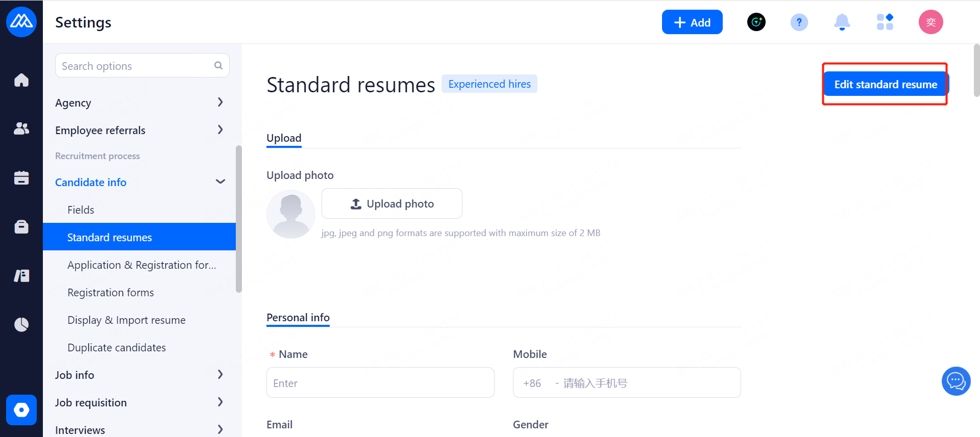Open the home icon in left sidebar
The image size is (980, 437).
21,80
